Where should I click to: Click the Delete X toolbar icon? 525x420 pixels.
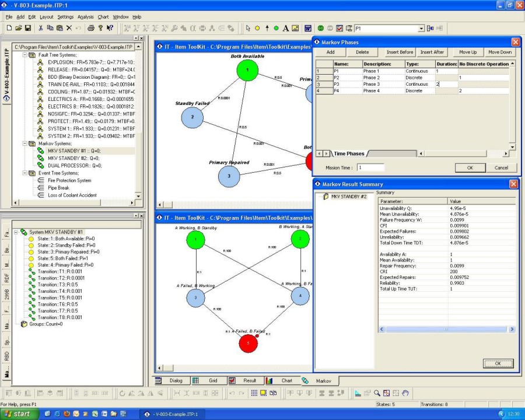69,28
